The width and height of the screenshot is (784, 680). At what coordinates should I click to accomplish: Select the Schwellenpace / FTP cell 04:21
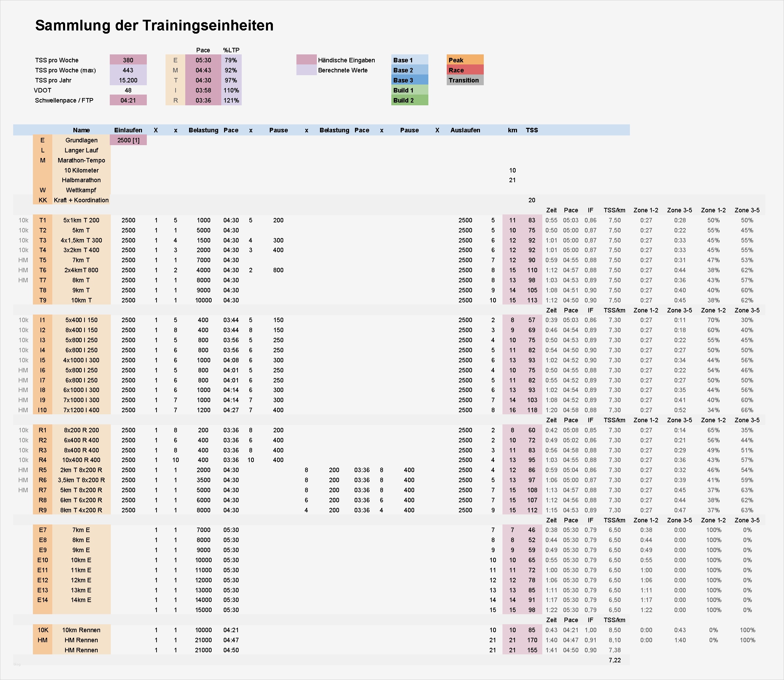click(x=128, y=100)
